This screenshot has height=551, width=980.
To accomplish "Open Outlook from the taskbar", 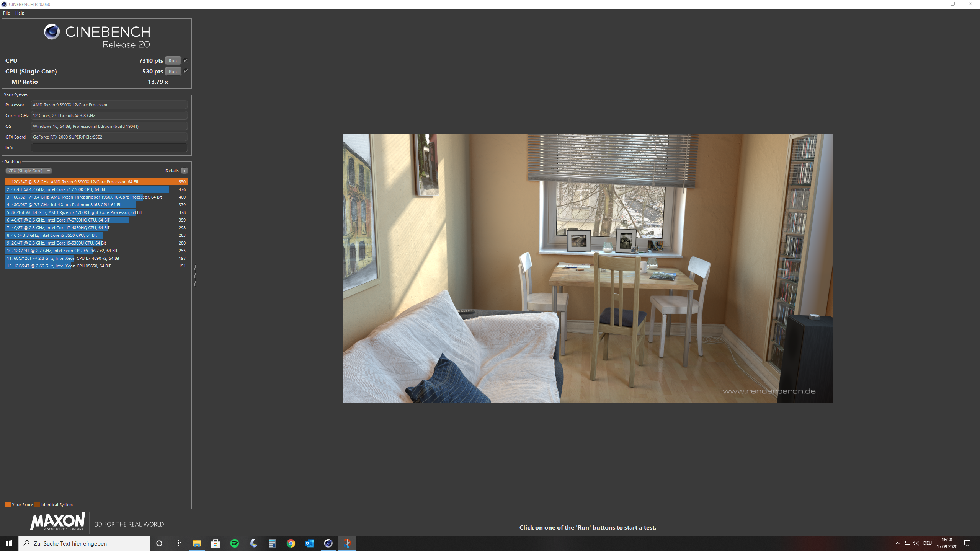I will pyautogui.click(x=310, y=543).
